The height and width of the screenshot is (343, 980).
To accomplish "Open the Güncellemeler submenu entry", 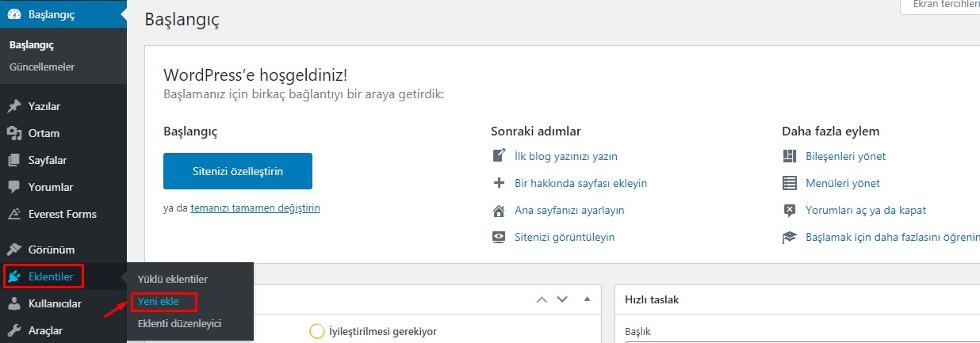I will tap(42, 67).
